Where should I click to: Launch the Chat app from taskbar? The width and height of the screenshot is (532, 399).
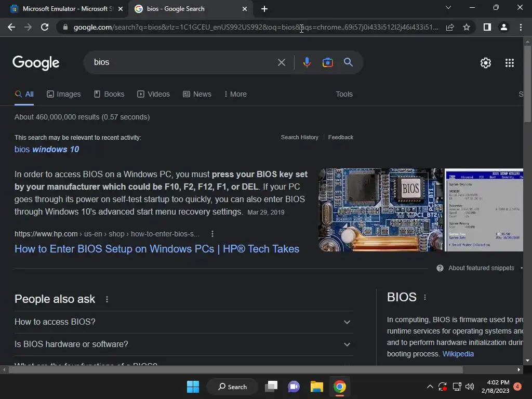pos(294,387)
